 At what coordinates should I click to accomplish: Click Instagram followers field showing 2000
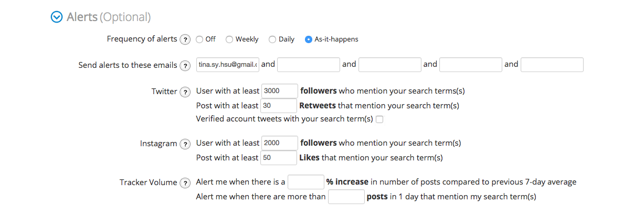coord(279,143)
